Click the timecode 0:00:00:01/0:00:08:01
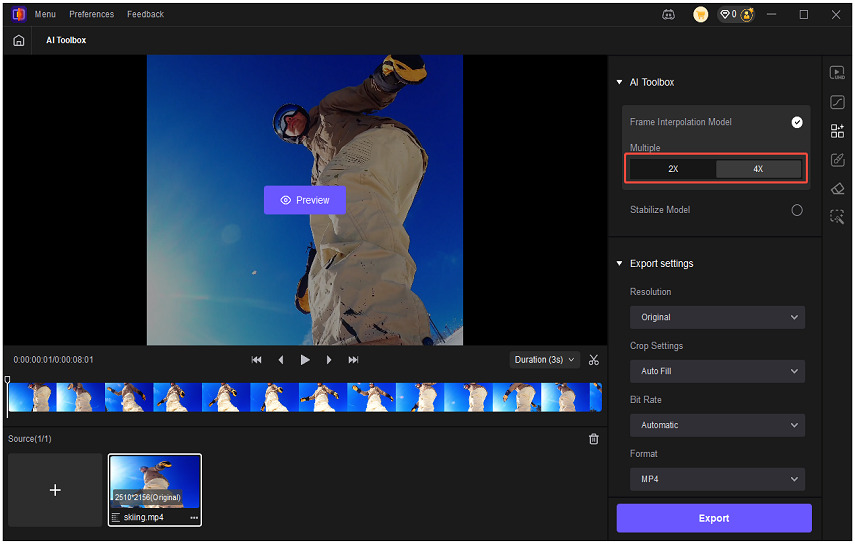Image resolution: width=855 pixels, height=544 pixels. 53,360
